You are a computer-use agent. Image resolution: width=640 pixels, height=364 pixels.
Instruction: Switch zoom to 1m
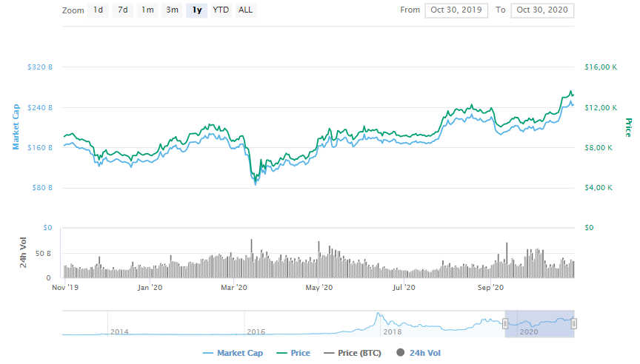[x=148, y=10]
